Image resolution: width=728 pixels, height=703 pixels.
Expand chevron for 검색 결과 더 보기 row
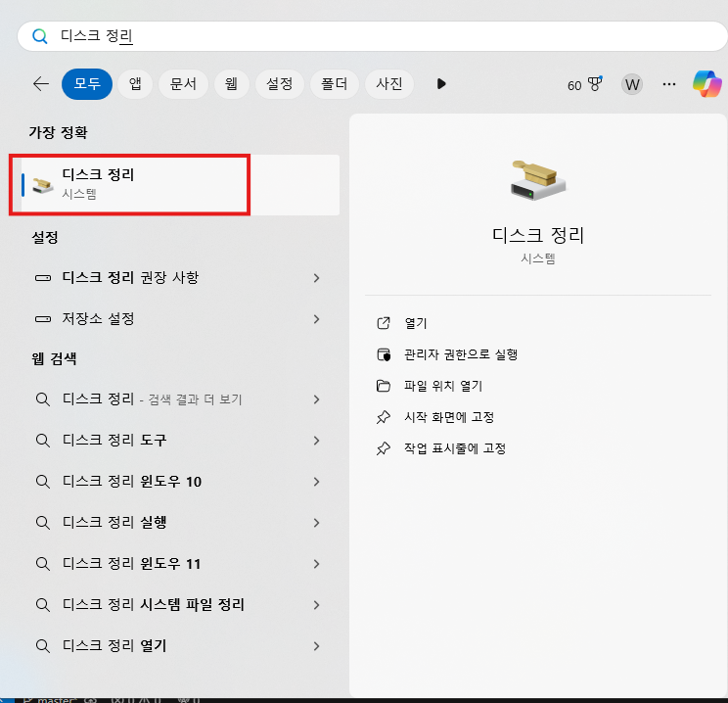[317, 399]
